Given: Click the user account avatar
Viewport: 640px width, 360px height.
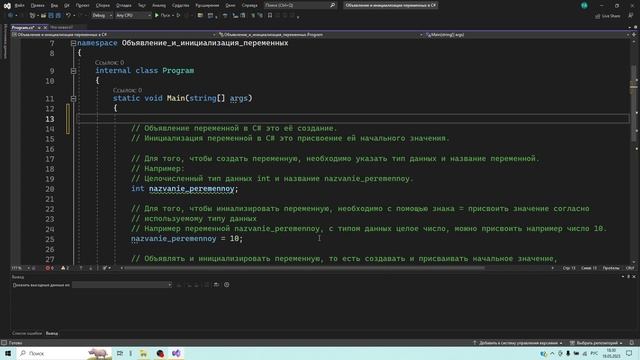Looking at the screenshot, I should pos(584,5).
